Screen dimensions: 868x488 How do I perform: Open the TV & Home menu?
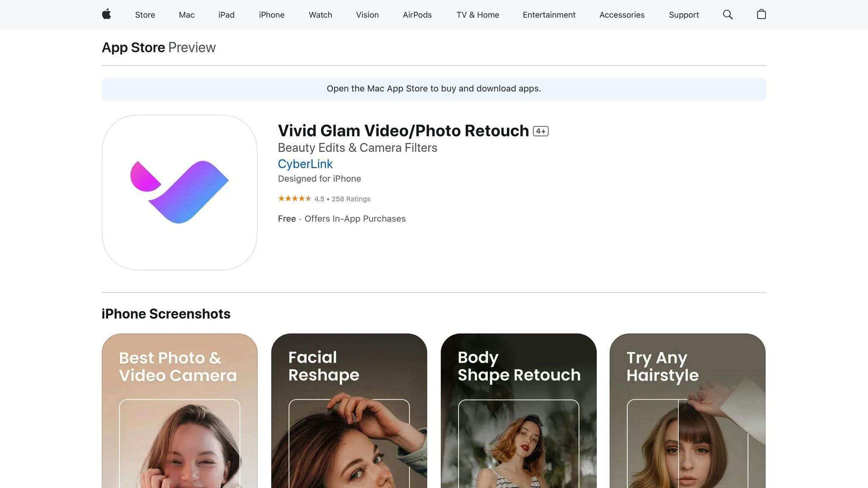[478, 15]
